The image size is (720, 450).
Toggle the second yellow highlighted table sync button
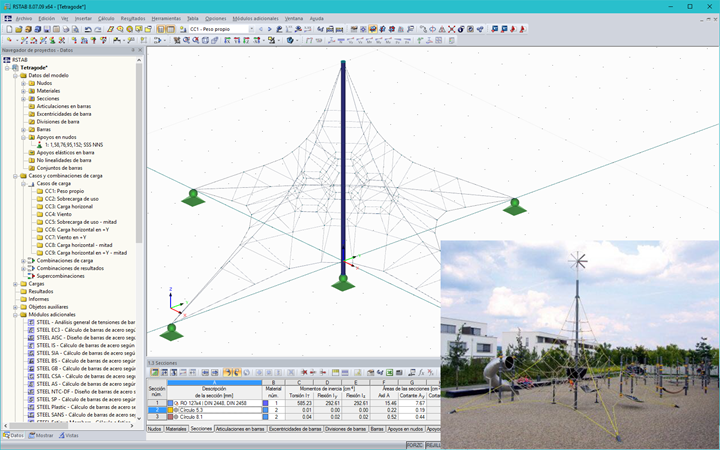236,372
